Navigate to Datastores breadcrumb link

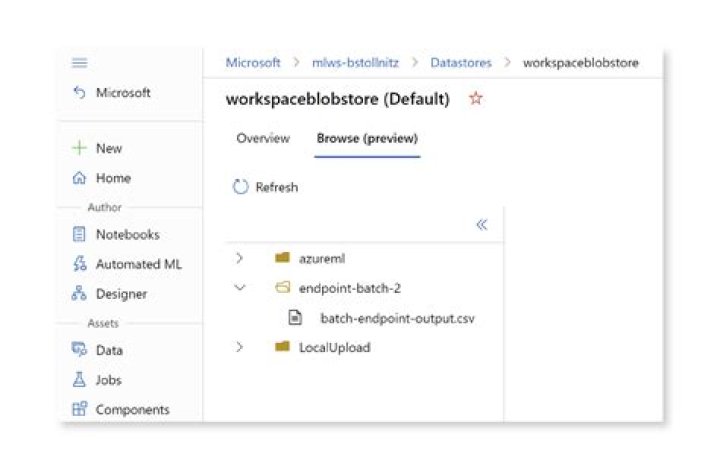click(461, 62)
